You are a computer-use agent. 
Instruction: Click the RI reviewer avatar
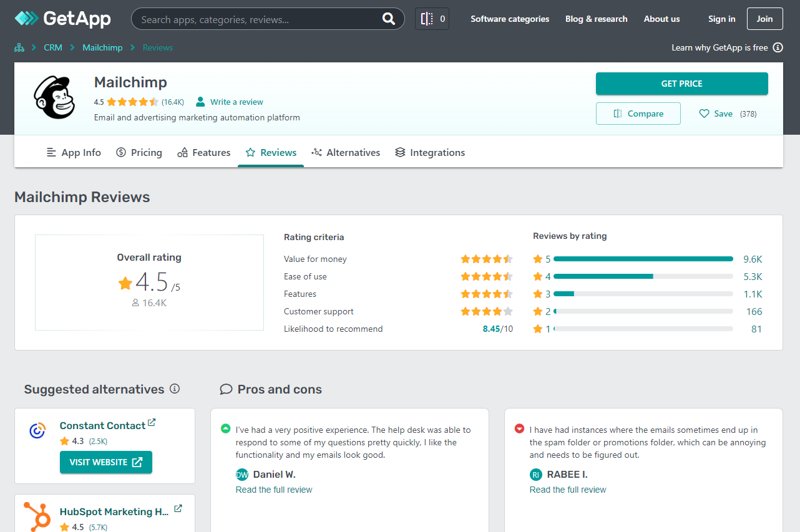point(536,475)
